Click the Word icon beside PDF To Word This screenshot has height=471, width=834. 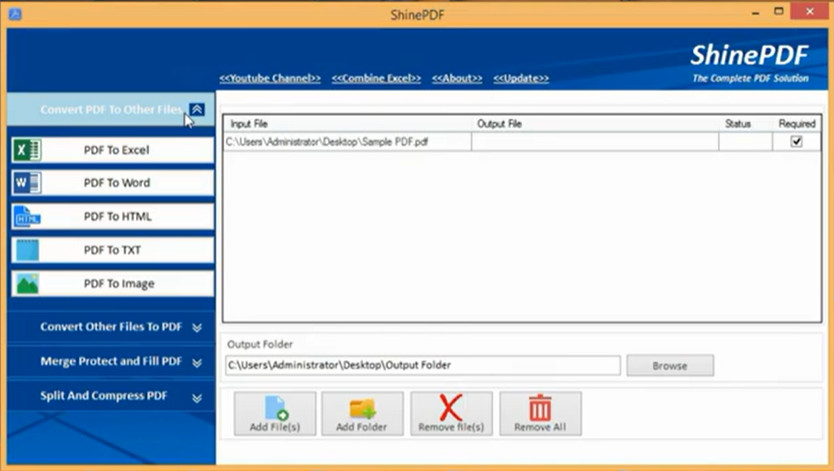[27, 183]
